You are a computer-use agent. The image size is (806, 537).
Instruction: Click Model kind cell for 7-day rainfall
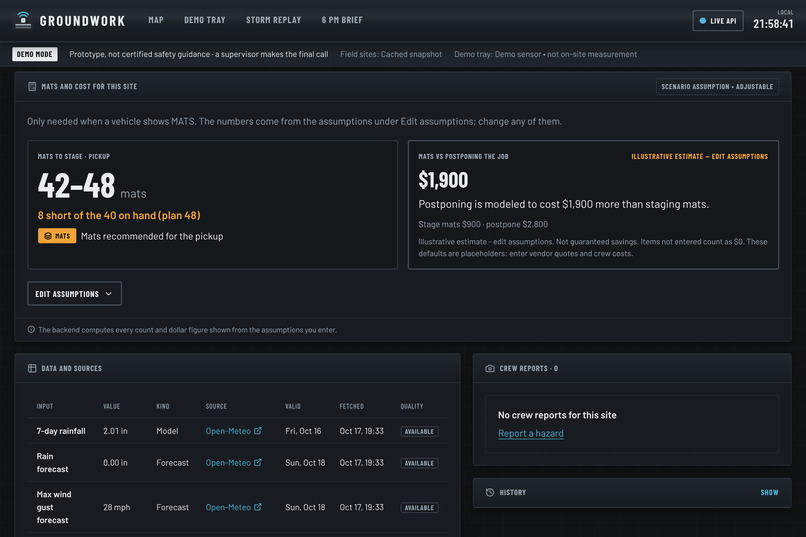click(167, 431)
